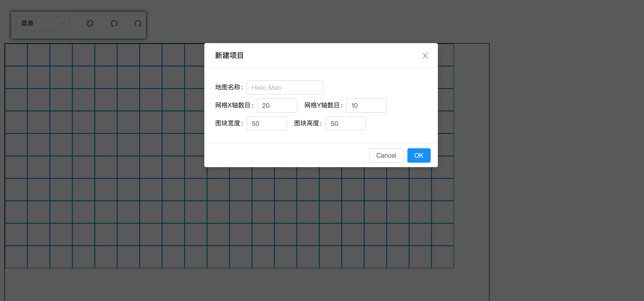The height and width of the screenshot is (301, 644).
Task: Focus the 地图名称 Hello Man field
Action: [x=285, y=88]
